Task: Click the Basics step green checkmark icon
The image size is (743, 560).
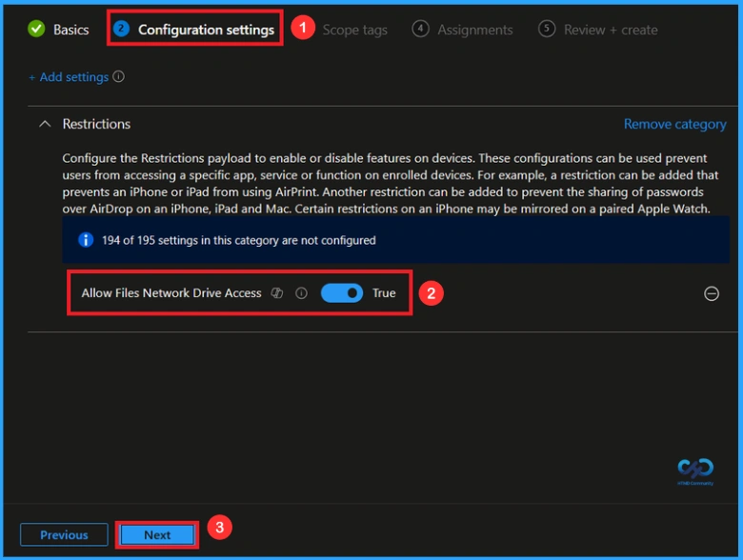Action: click(36, 29)
